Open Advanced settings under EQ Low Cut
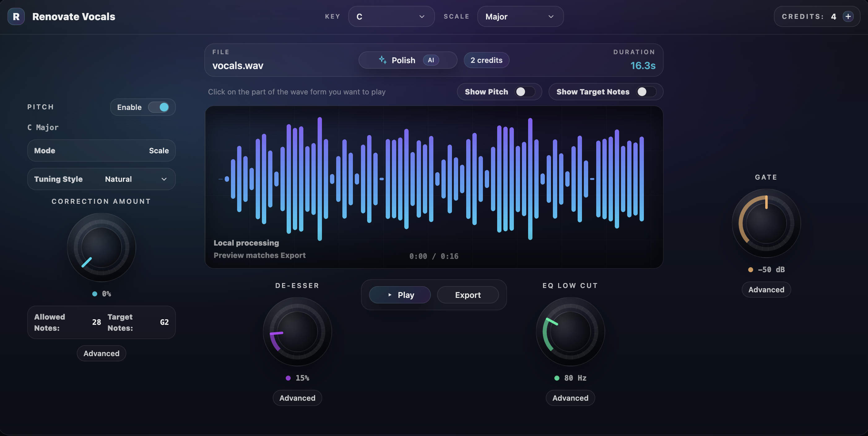Image resolution: width=868 pixels, height=436 pixels. pyautogui.click(x=570, y=398)
